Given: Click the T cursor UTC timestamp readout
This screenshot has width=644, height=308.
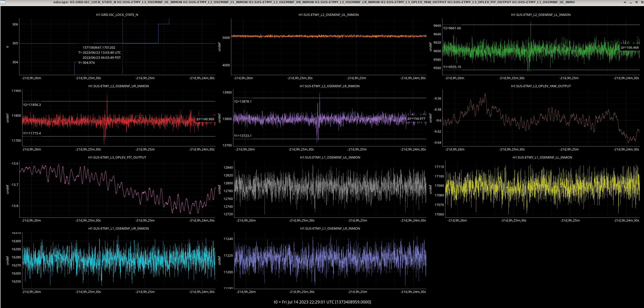Looking at the screenshot, I should click(x=100, y=53).
